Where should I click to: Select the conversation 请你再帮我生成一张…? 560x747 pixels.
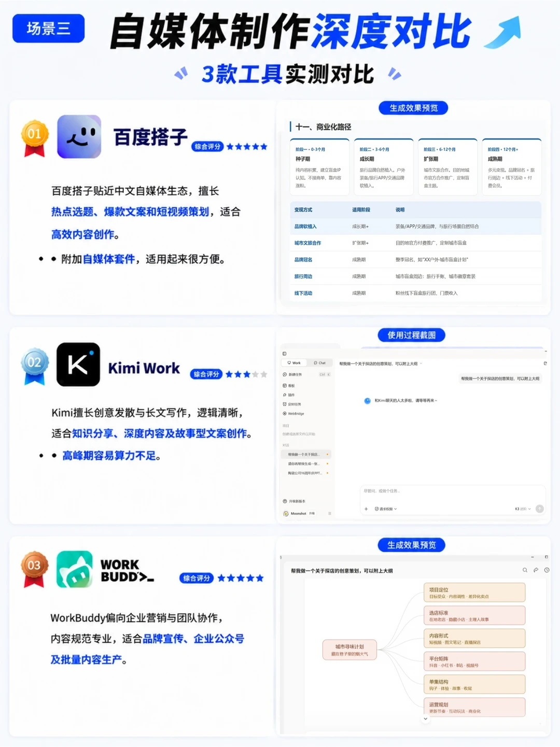click(x=306, y=464)
